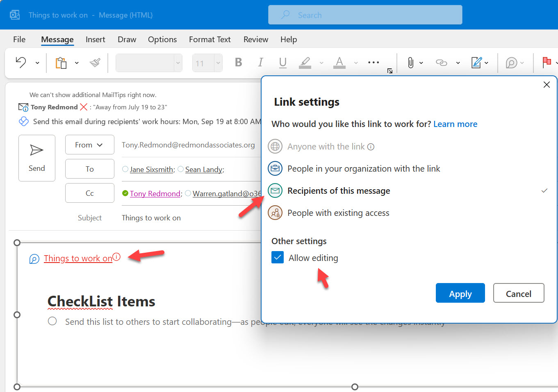Viewport: 558px width, 392px height.
Task: Toggle Bold formatting
Action: coord(238,62)
